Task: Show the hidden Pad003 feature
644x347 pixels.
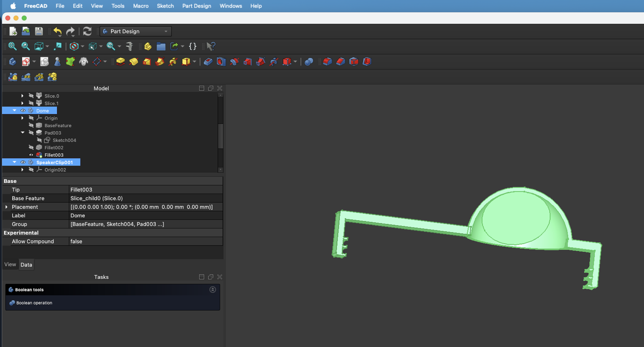Action: (x=31, y=133)
